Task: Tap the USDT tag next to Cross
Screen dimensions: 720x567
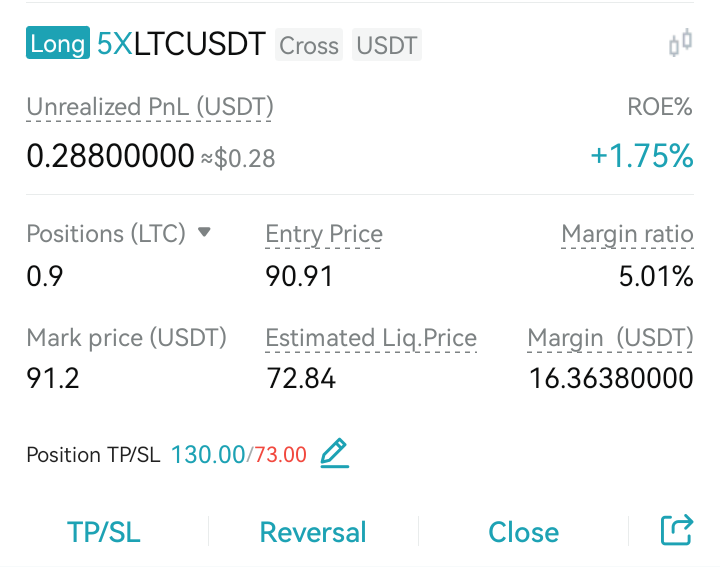Action: point(387,45)
